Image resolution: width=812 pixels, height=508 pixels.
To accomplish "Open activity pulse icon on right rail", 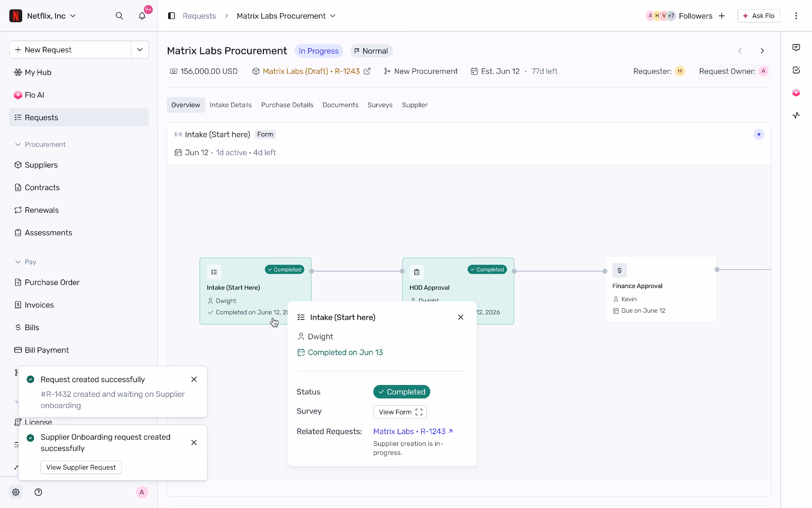I will click(x=796, y=115).
